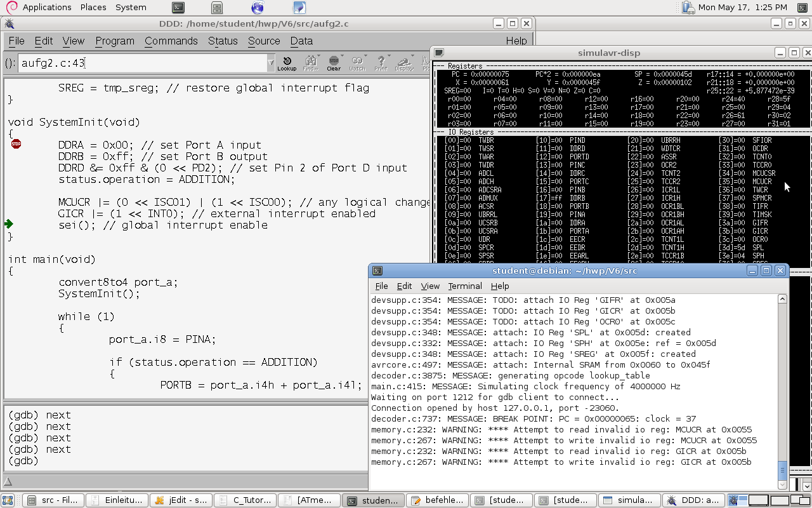This screenshot has width=812, height=508.
Task: Open the terminal window's File menu
Action: [x=381, y=286]
